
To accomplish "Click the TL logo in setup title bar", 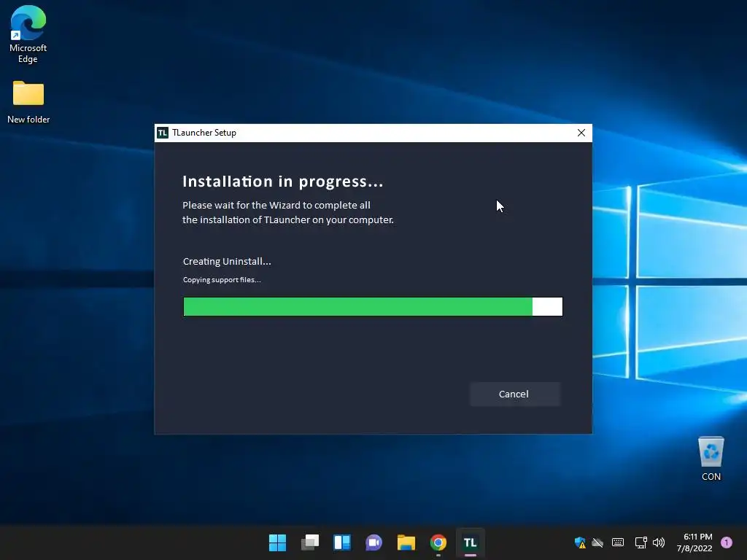I will click(x=163, y=133).
